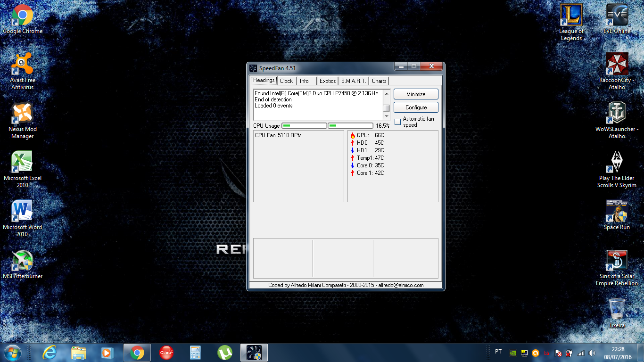644x362 pixels.
Task: Click the monitor tray icon showing 99
Action: pyautogui.click(x=524, y=353)
